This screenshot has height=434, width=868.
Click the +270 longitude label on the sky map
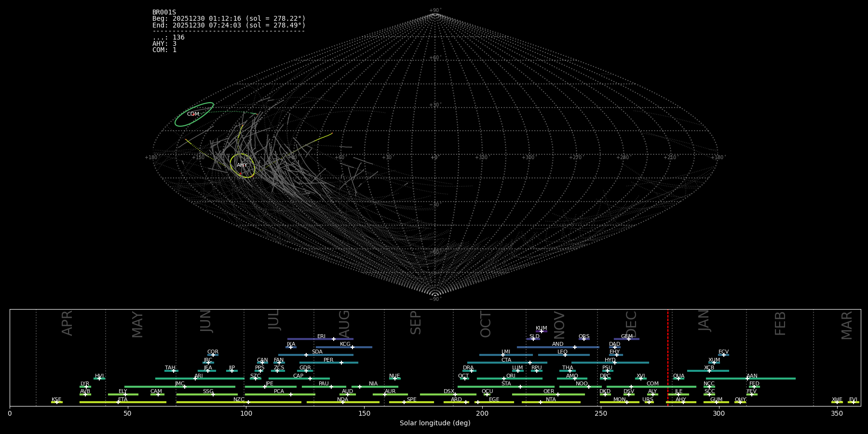575,158
